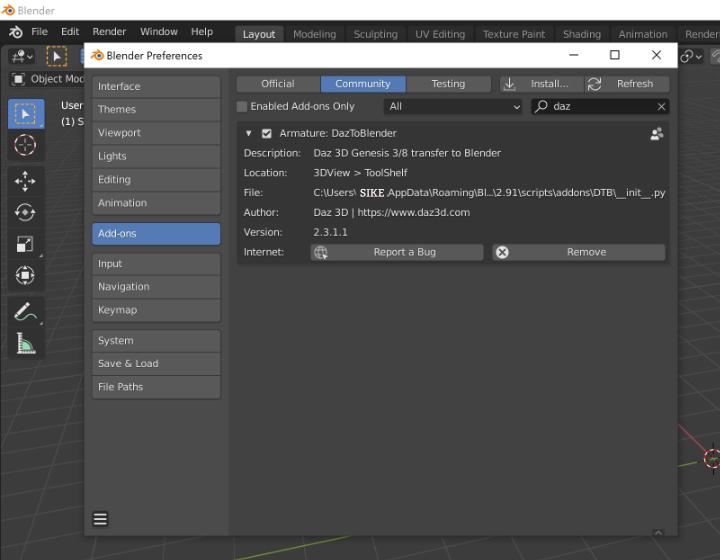Open the Window menu
Viewport: 720px width, 560px height.
[x=159, y=32]
